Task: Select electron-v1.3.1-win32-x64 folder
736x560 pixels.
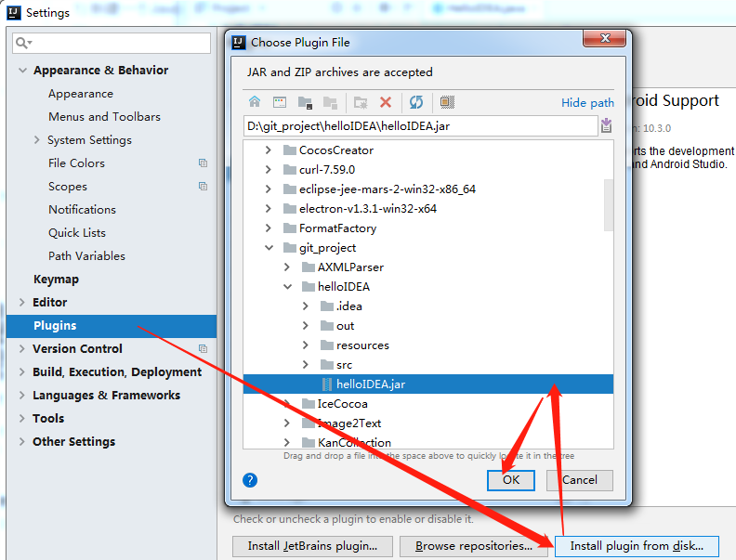Action: (367, 209)
